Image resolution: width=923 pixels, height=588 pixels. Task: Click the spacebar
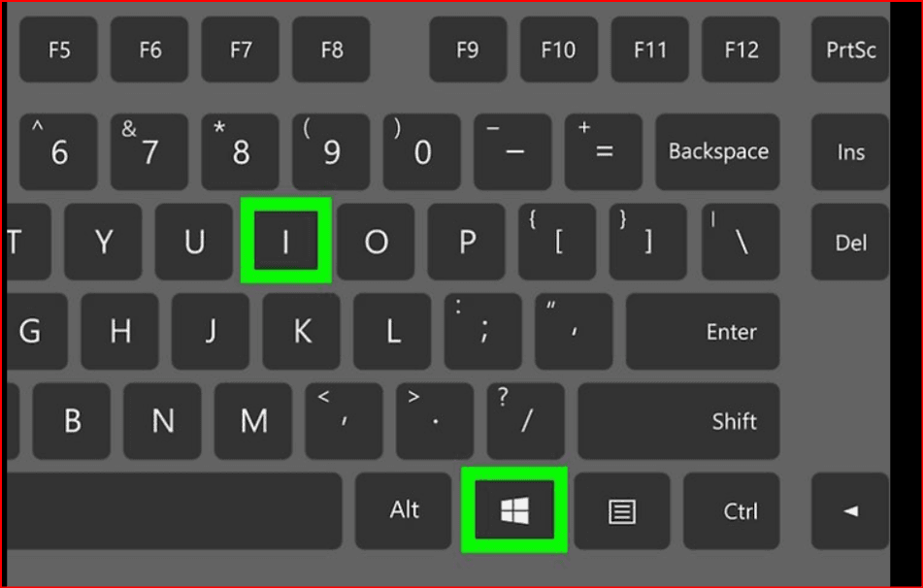click(x=175, y=511)
